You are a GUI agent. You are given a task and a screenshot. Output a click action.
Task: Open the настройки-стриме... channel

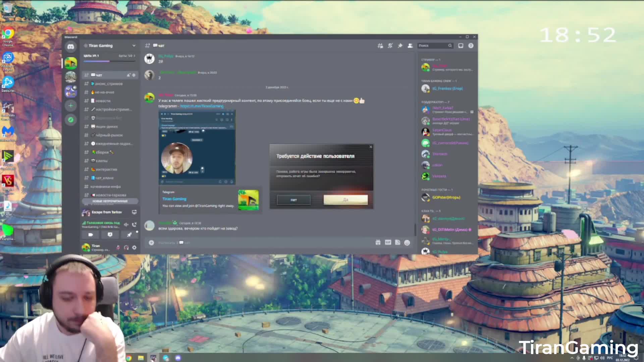coord(110,109)
